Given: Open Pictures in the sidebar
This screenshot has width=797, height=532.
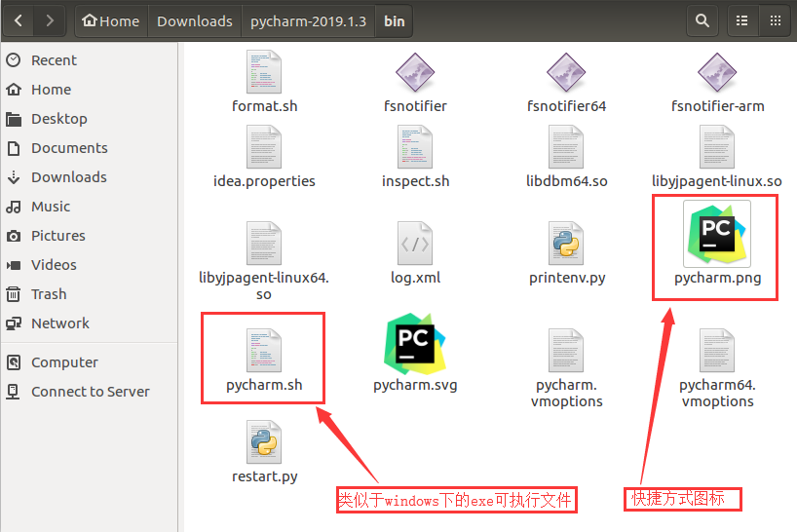Looking at the screenshot, I should [x=89, y=235].
